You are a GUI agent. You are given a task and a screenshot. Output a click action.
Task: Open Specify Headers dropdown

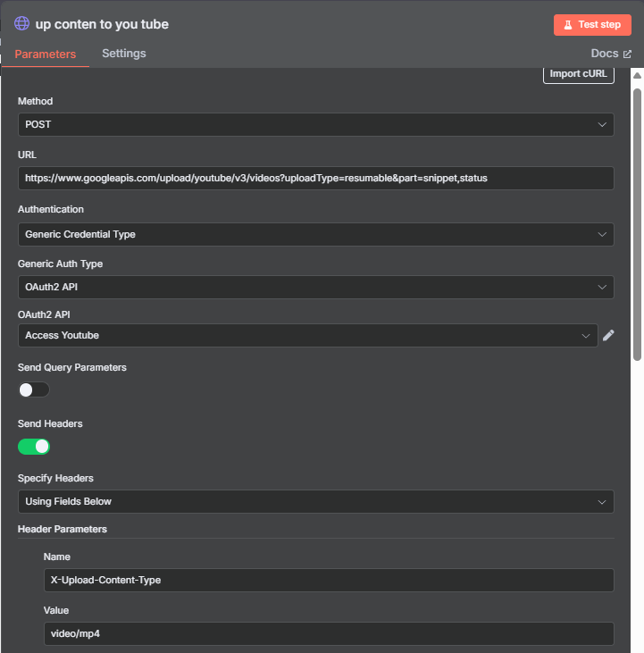point(316,501)
